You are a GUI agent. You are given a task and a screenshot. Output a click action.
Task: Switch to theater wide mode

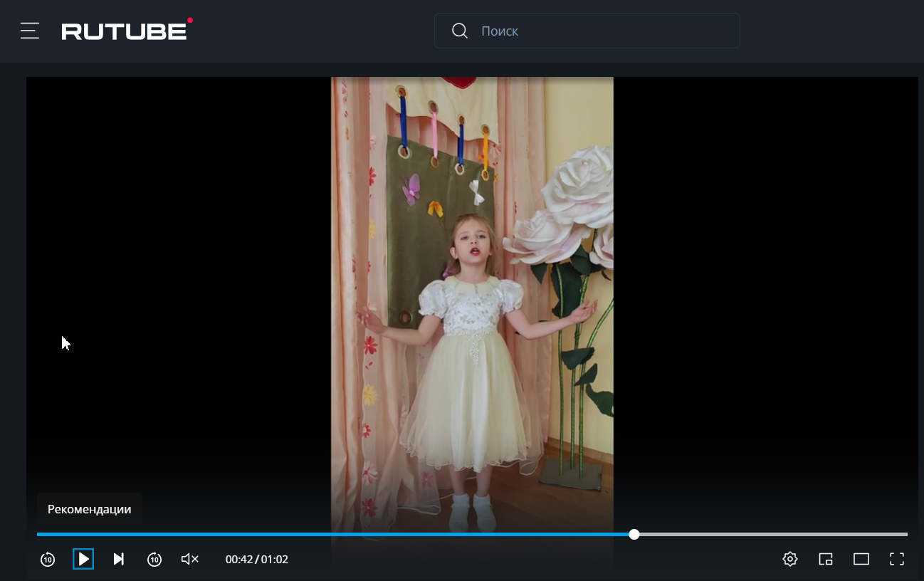tap(861, 559)
